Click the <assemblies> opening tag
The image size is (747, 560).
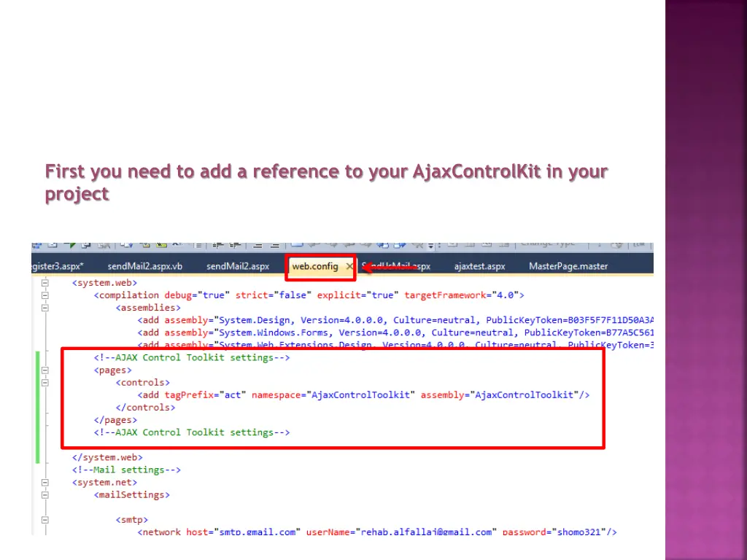click(148, 308)
